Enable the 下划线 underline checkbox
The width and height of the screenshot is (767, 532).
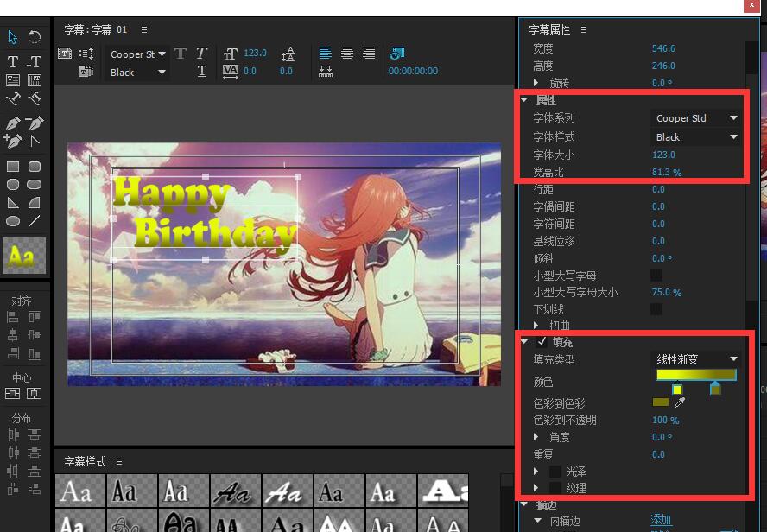tap(656, 309)
